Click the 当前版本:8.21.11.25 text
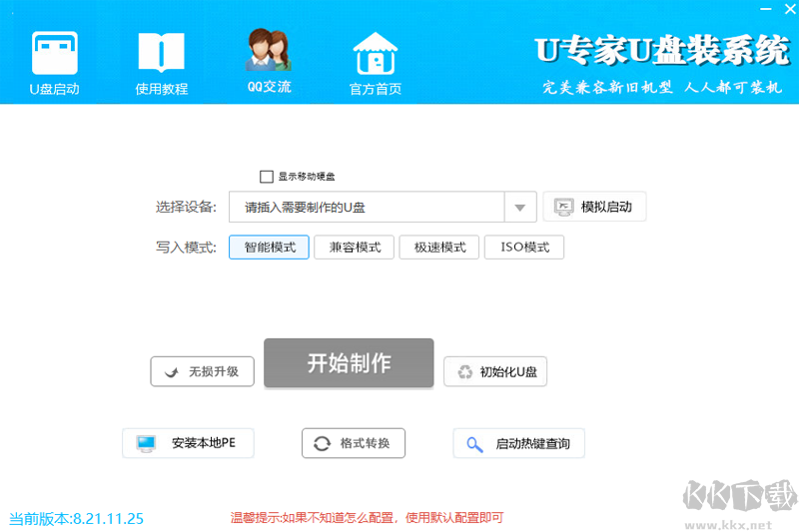 click(x=77, y=519)
